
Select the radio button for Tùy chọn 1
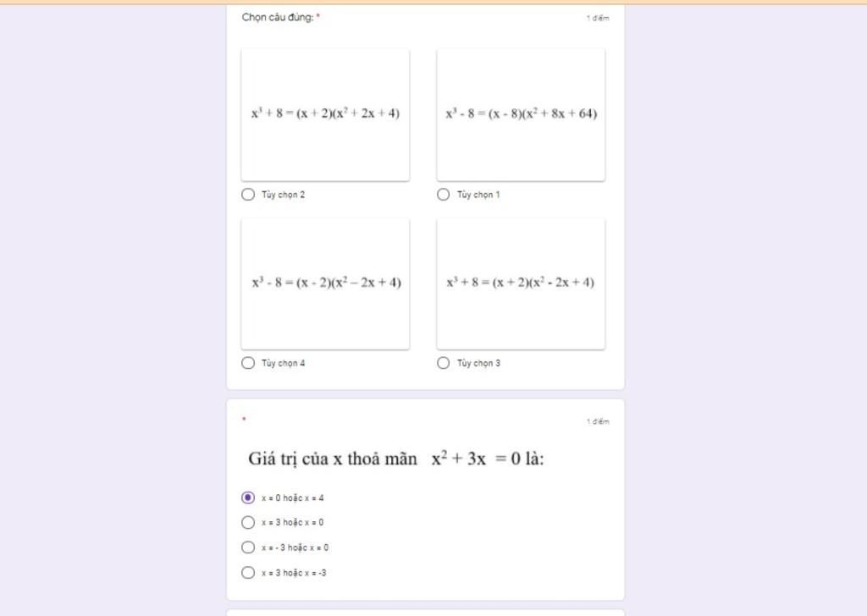(x=443, y=195)
